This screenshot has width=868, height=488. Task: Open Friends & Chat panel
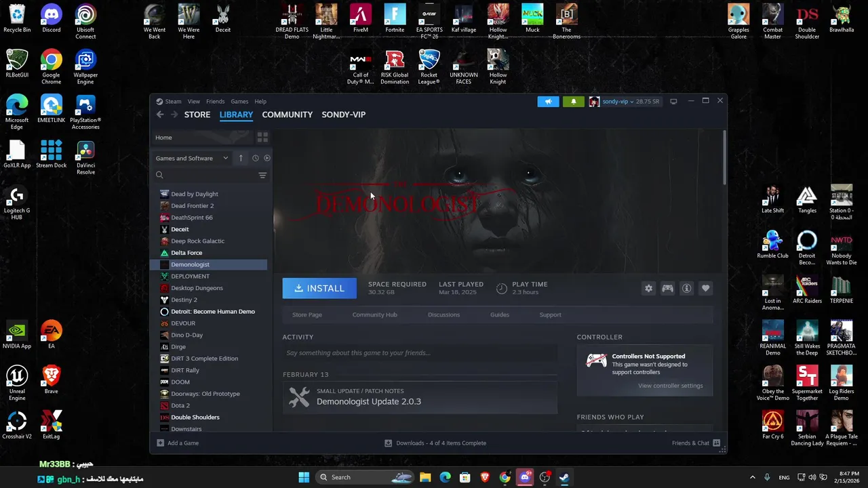695,443
